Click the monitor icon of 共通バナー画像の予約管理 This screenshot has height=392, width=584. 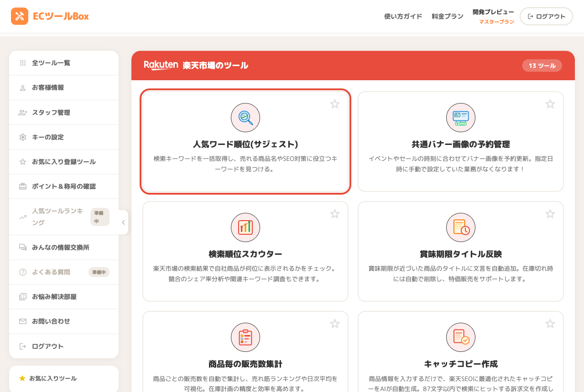(461, 118)
